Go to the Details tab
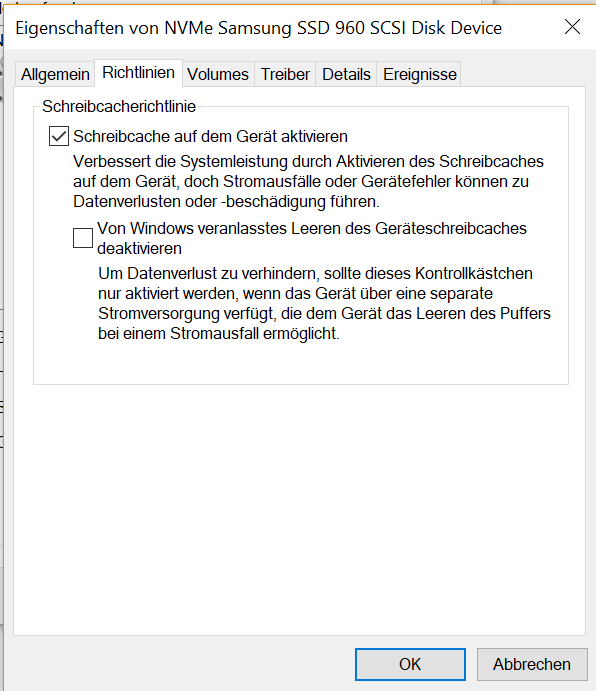Screen dimensions: 596x691 346,74
